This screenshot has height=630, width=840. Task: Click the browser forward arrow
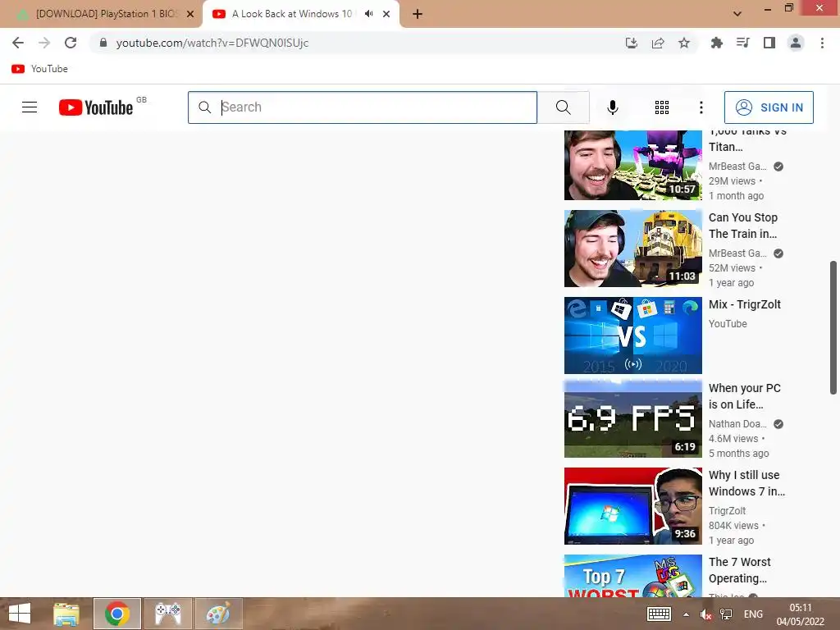pyautogui.click(x=44, y=43)
